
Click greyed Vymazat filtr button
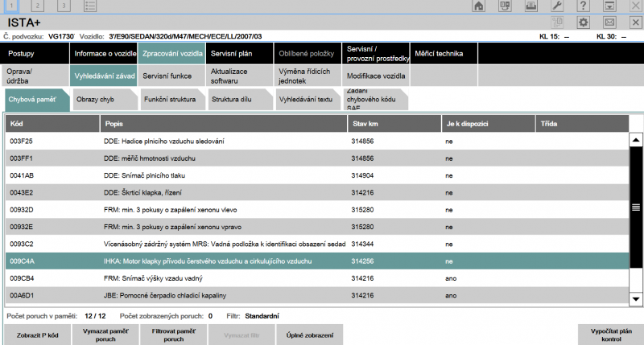coord(242,335)
